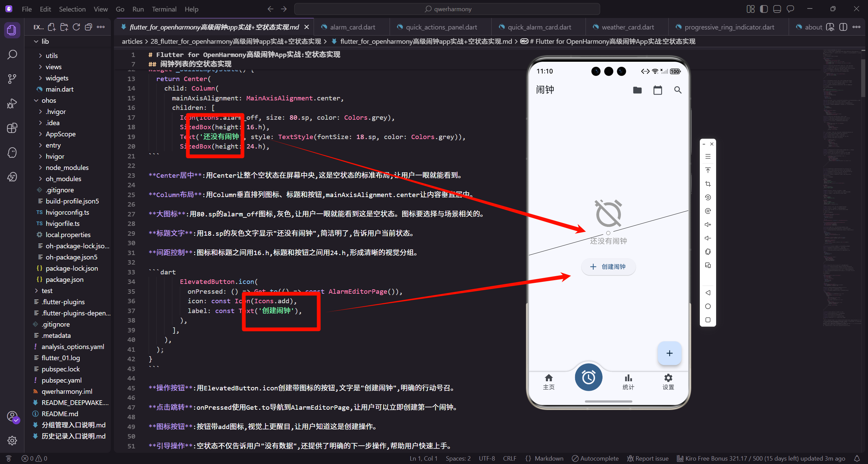The height and width of the screenshot is (464, 868).
Task: Collapse the lib folder
Action: tap(68, 41)
